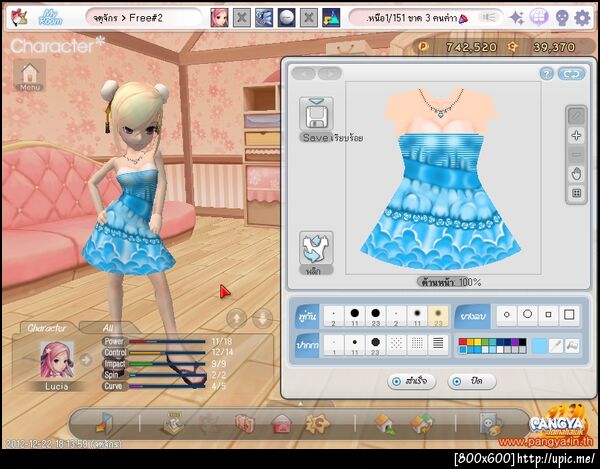Click the Menu home icon
600x469 pixels.
pyautogui.click(x=30, y=75)
